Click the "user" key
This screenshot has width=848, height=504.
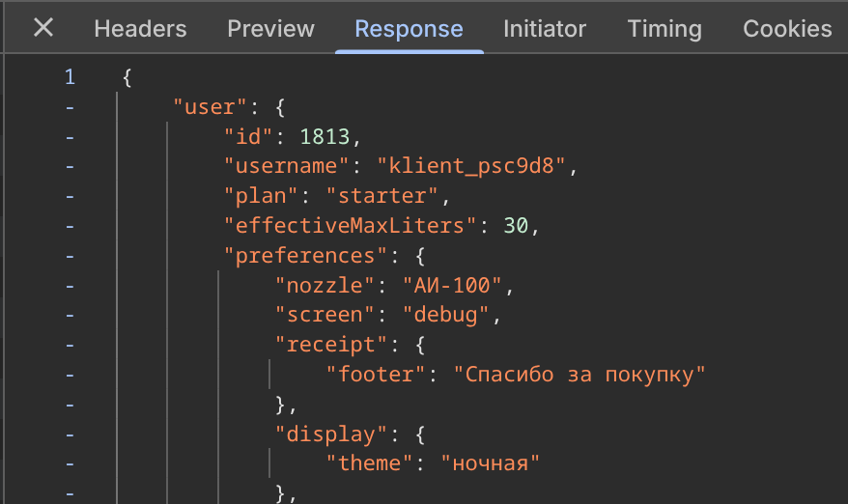210,106
